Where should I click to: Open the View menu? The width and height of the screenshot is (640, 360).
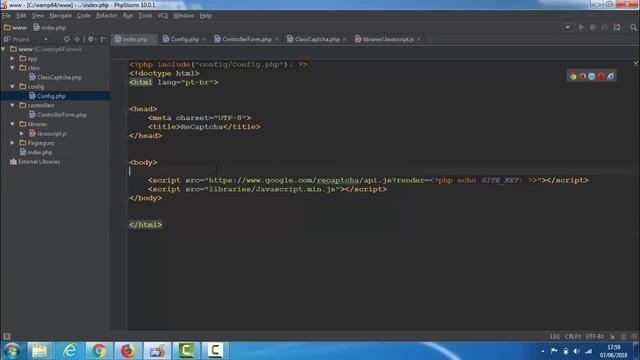pyautogui.click(x=38, y=16)
